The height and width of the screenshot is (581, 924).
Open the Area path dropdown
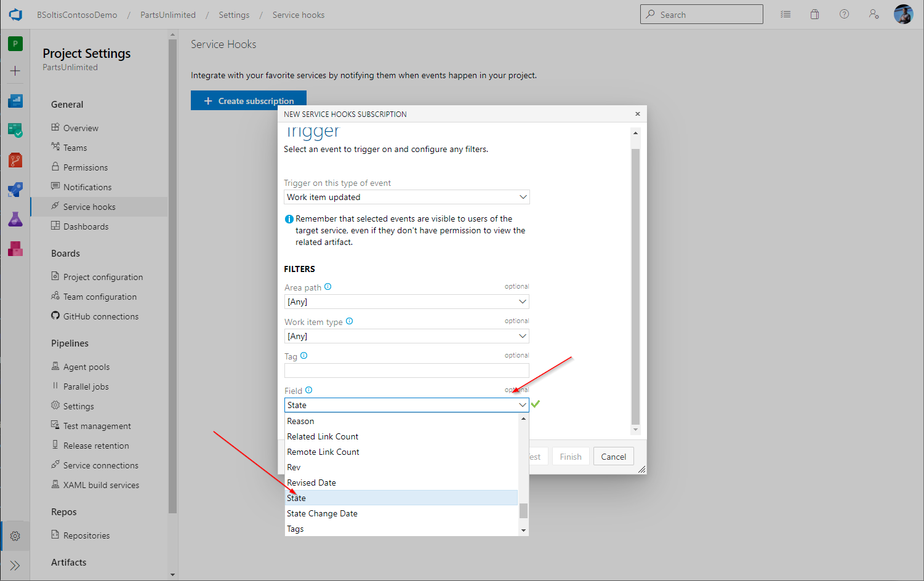tap(406, 302)
